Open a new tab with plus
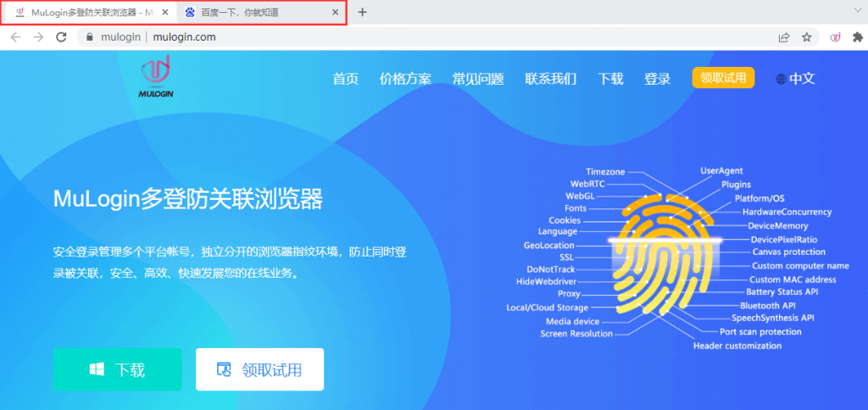The image size is (868, 410). pyautogui.click(x=362, y=12)
